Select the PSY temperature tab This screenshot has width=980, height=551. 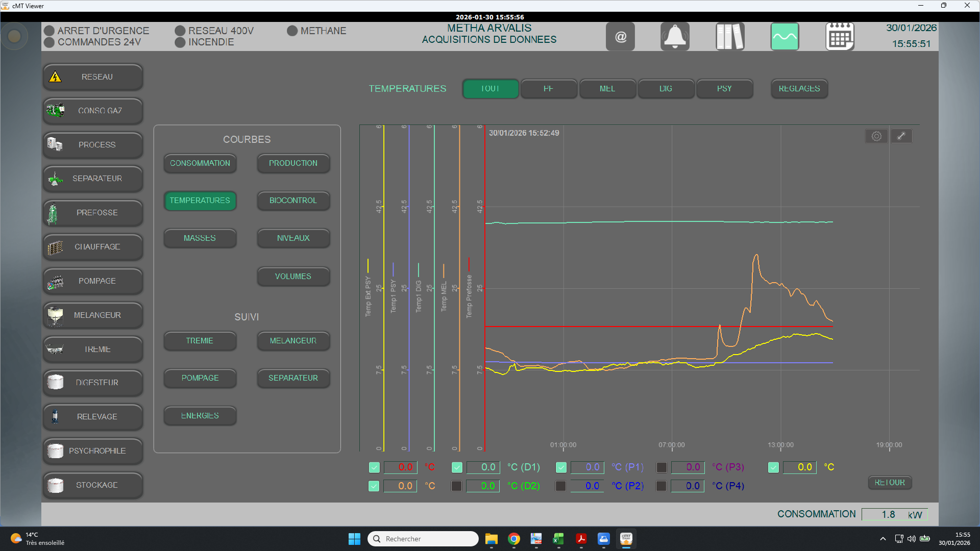tap(724, 89)
